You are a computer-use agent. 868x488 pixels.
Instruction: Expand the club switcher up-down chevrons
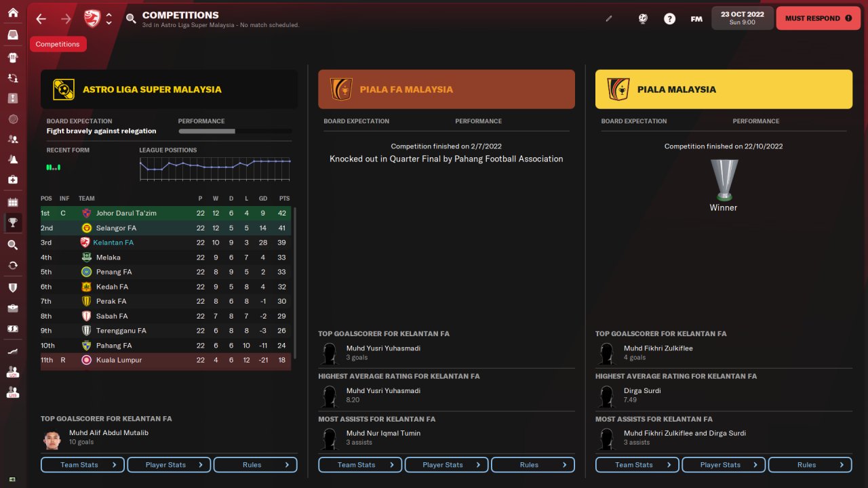click(x=109, y=19)
